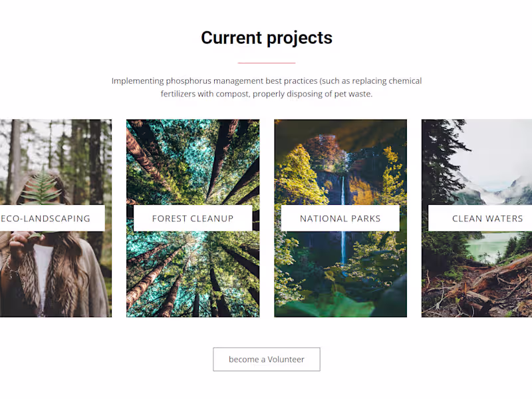Image resolution: width=532 pixels, height=399 pixels.
Task: Click the phosphorus management description paragraph
Action: (266, 87)
